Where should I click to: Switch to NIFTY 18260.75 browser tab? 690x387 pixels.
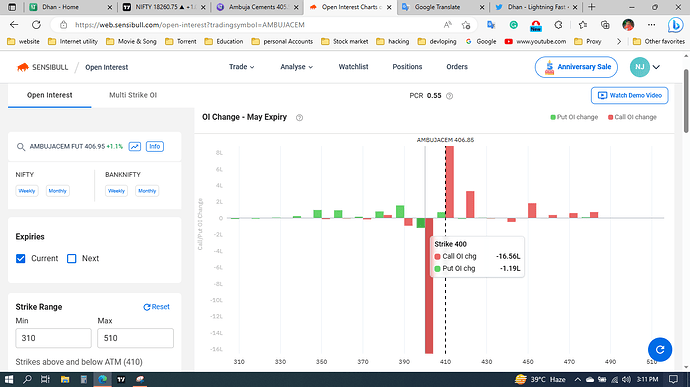[163, 7]
